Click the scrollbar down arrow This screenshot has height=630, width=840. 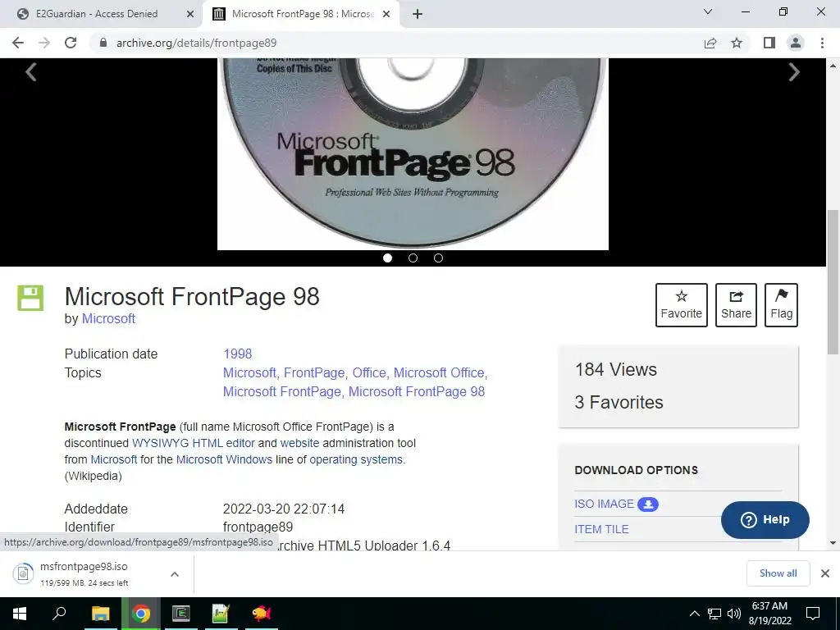pyautogui.click(x=833, y=543)
